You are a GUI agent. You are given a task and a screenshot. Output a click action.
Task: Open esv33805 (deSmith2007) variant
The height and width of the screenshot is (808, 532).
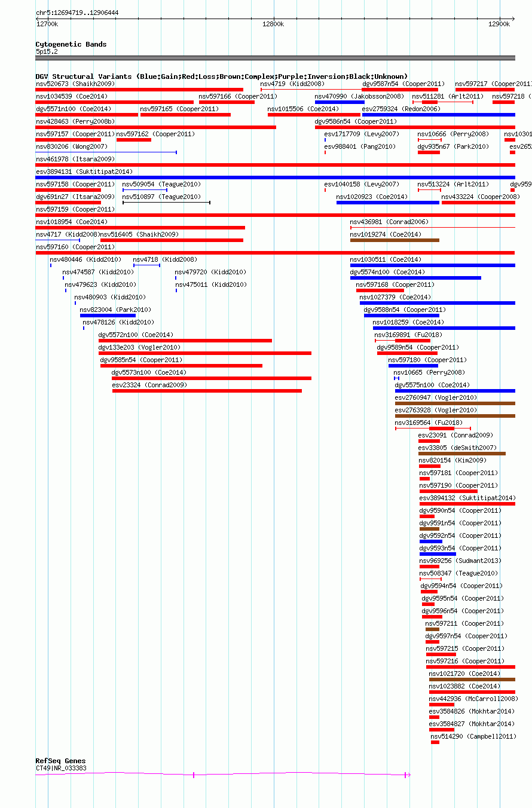(x=462, y=454)
